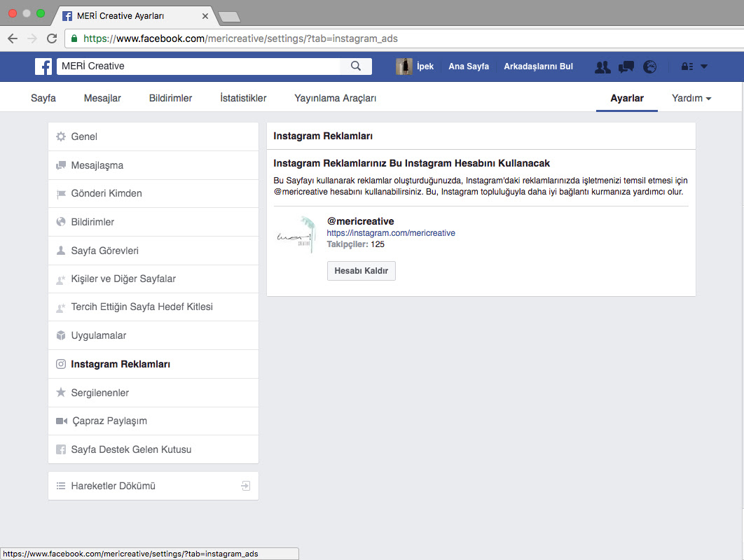Click Hesabı Kaldır button

point(361,271)
